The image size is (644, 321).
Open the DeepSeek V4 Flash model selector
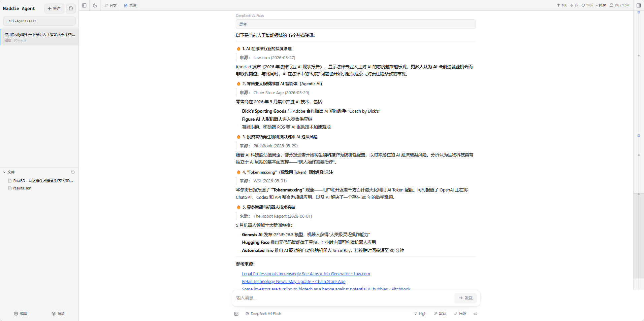(x=263, y=314)
